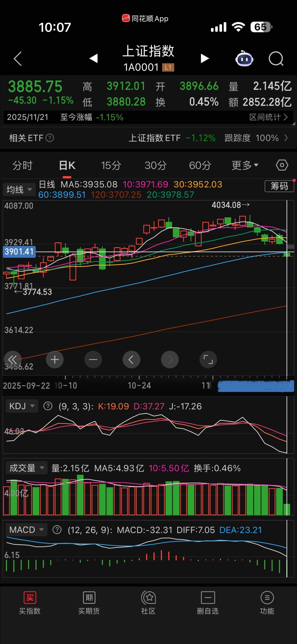
Task: Open the AI robot assistant
Action: [244, 59]
